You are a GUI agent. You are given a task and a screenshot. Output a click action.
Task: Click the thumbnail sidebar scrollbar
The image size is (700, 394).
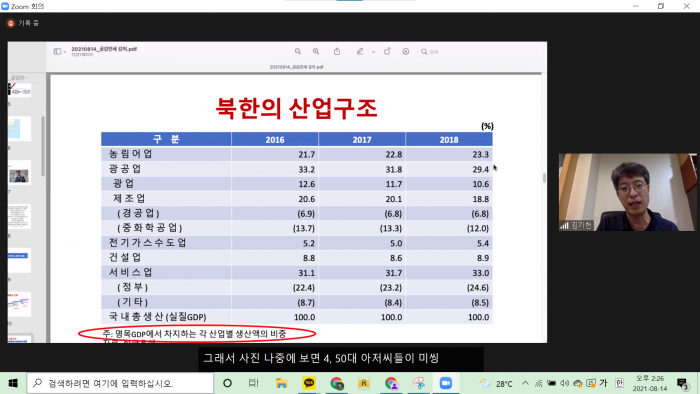(43, 146)
